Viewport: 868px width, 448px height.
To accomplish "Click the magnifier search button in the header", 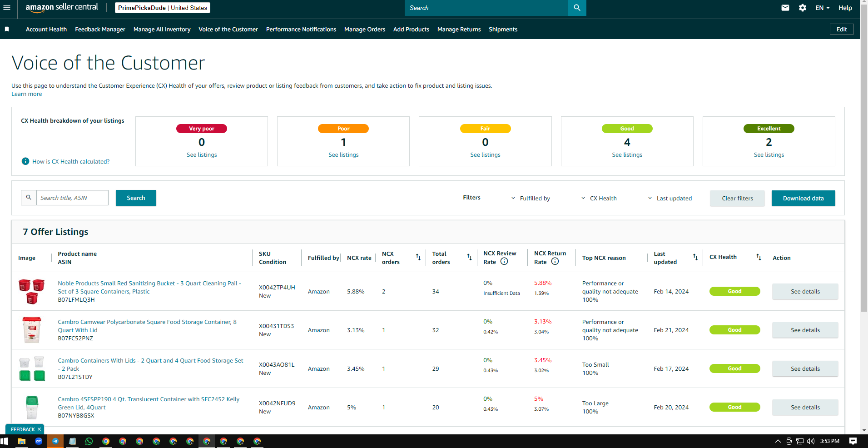I will pos(577,8).
